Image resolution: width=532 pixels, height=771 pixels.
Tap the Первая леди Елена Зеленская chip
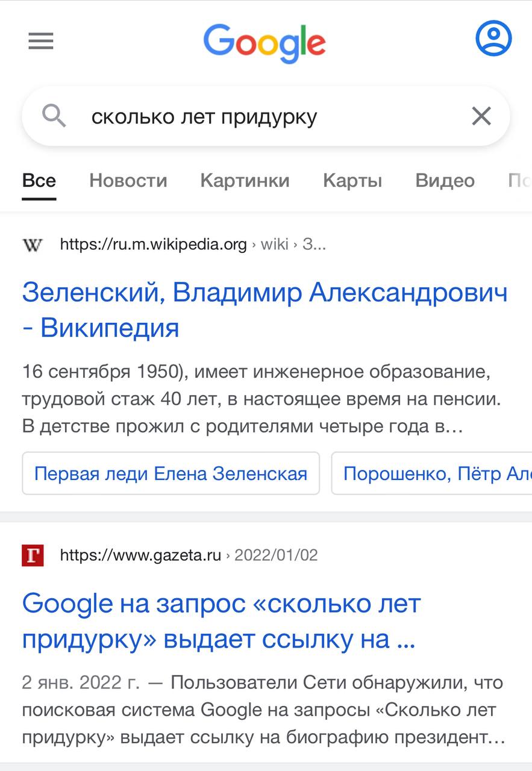171,473
